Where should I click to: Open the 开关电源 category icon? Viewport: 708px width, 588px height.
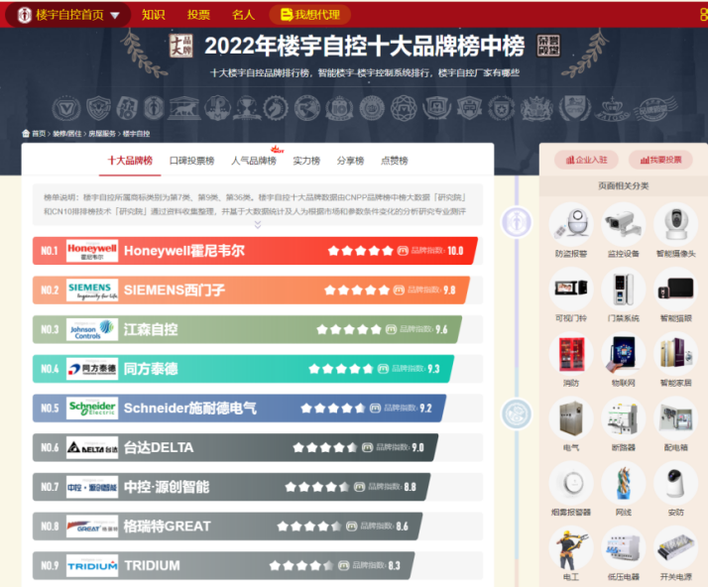coord(675,547)
